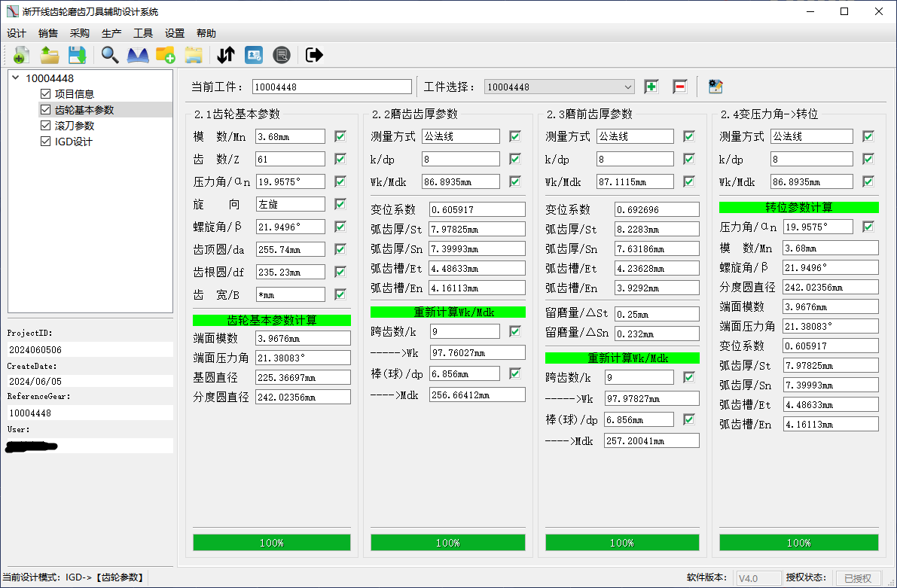This screenshot has height=588, width=897.
Task: Click the exit arrow toolbar icon
Action: point(314,55)
